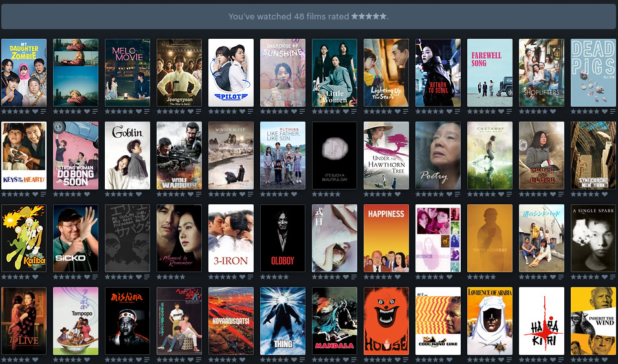Screen dimensions: 618x364
Task: Click the heart under Strong Woman Do Bong Soon
Action: click(87, 194)
